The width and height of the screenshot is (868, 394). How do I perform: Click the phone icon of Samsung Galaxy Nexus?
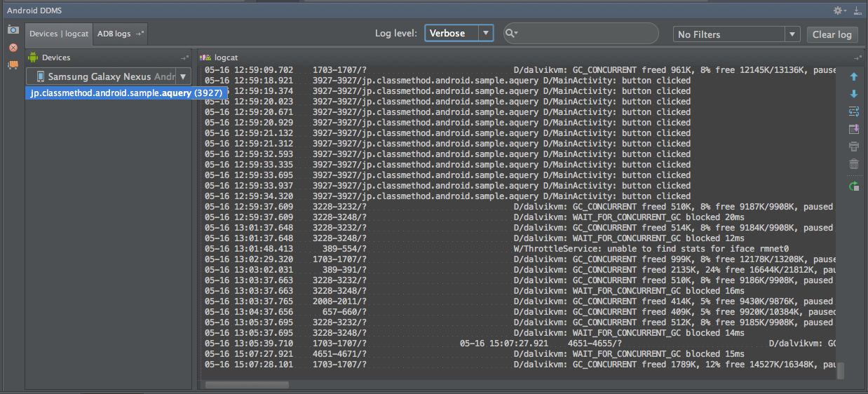(40, 76)
